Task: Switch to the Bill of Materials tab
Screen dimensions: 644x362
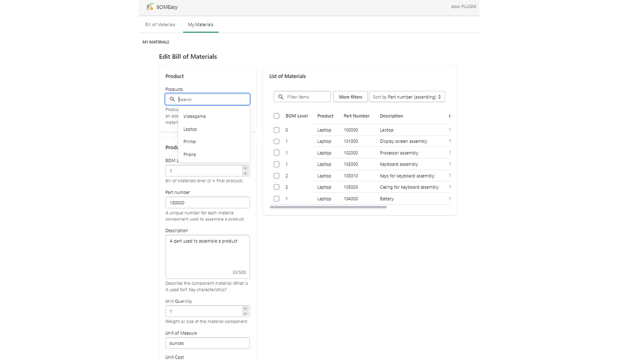Action: [x=160, y=25]
